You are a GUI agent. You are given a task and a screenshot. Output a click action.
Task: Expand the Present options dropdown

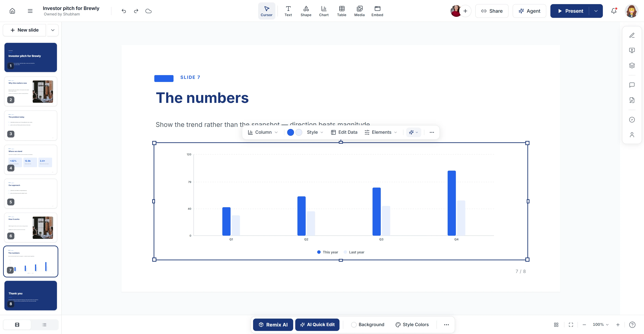point(596,11)
